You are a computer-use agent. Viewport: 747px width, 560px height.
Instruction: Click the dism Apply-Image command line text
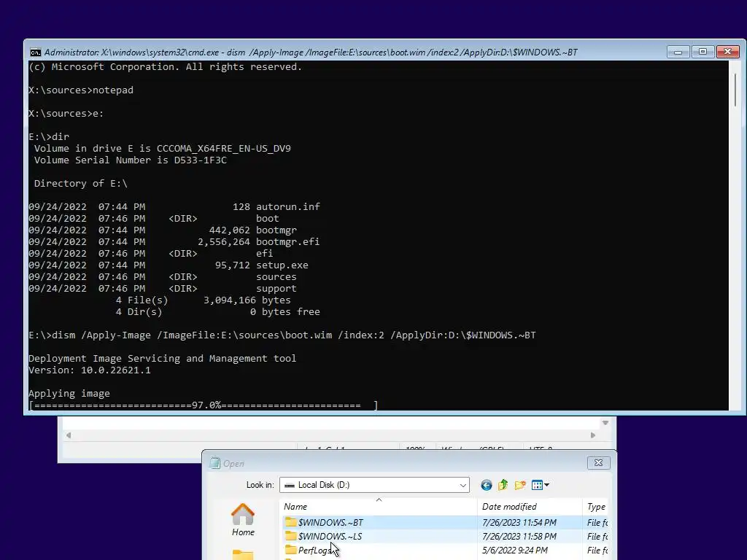[x=282, y=335]
